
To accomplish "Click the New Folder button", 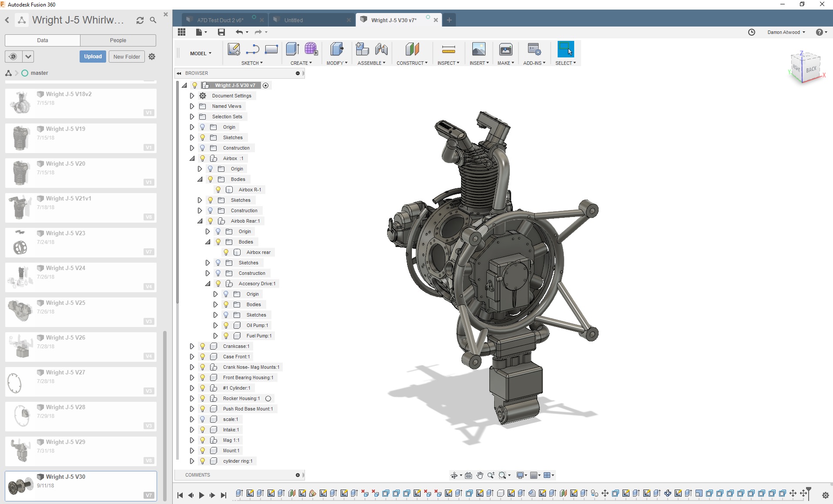I will 127,57.
